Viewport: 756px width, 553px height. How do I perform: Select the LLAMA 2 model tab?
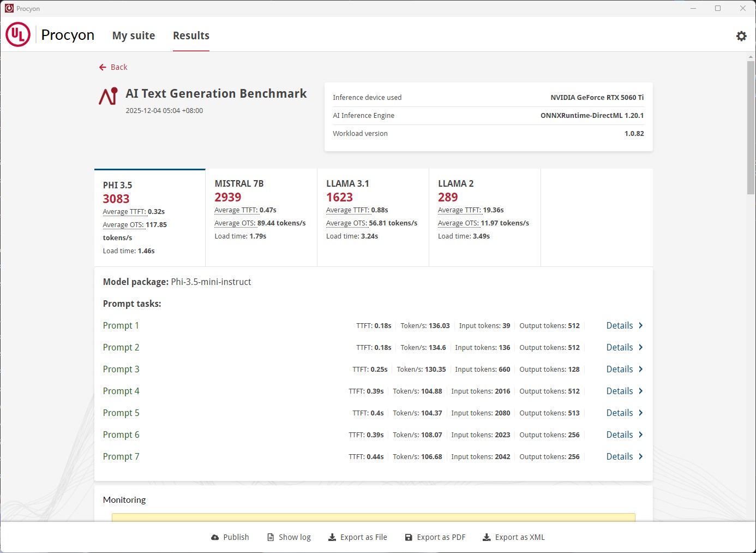point(485,217)
